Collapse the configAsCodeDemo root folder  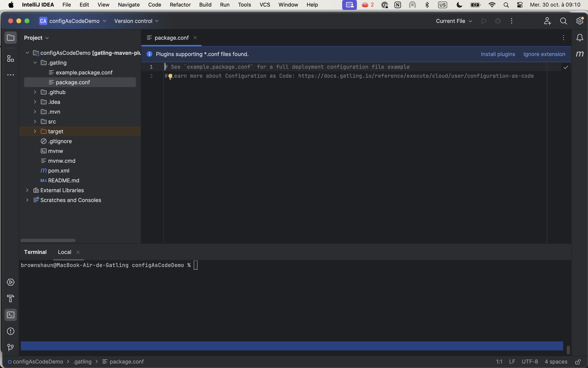(27, 53)
